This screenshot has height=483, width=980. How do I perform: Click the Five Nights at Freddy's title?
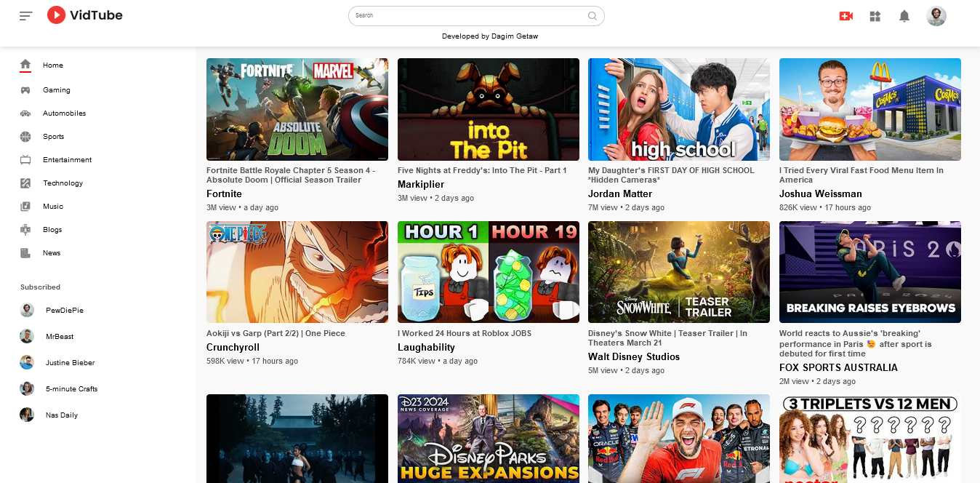[483, 170]
